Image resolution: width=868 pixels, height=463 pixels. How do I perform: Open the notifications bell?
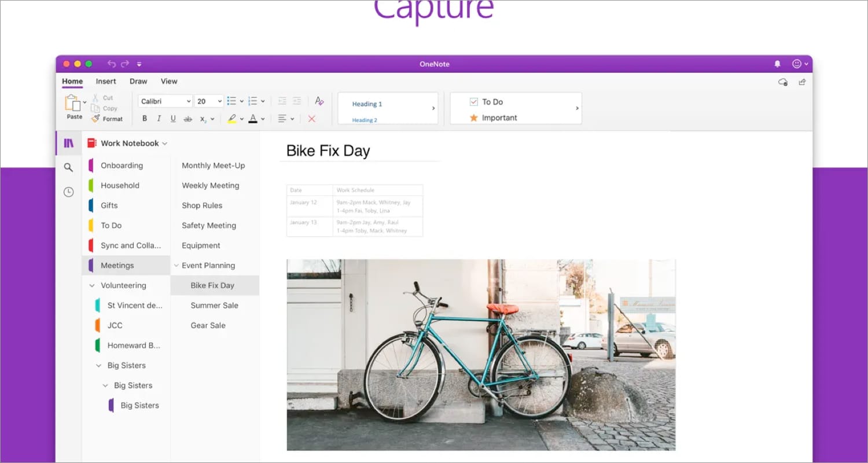point(777,64)
